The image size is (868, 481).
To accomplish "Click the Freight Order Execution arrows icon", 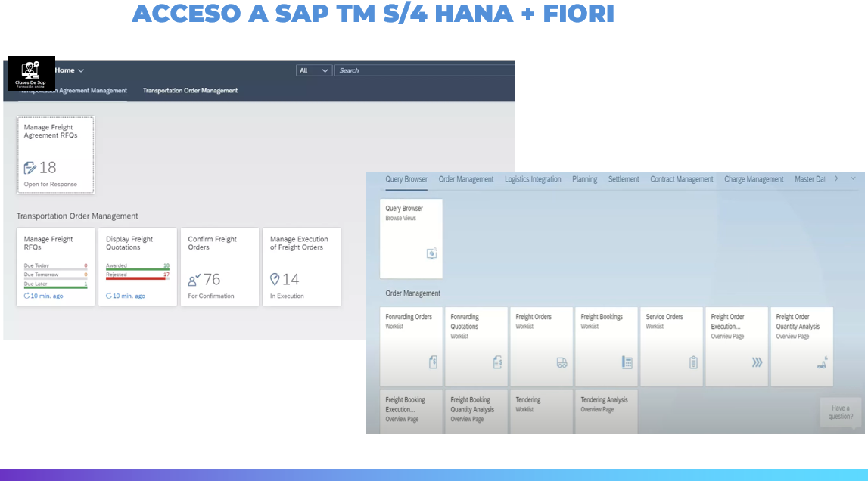I will click(x=758, y=362).
